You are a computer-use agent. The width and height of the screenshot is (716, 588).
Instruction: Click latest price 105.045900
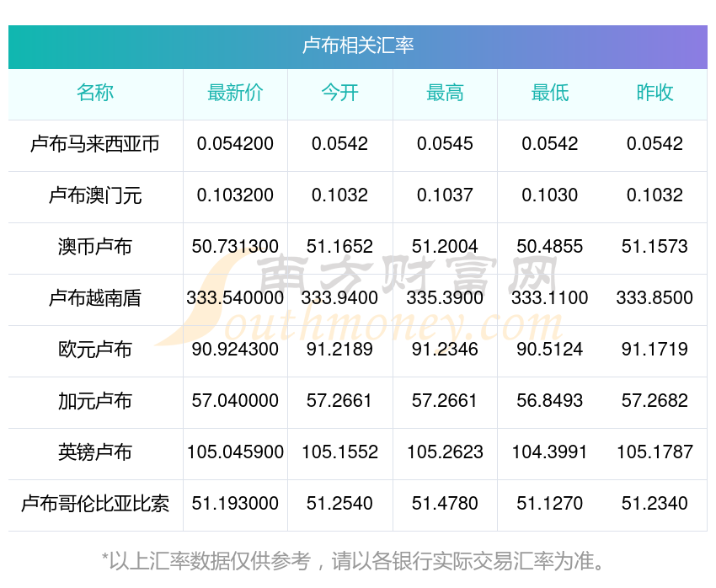tap(235, 452)
